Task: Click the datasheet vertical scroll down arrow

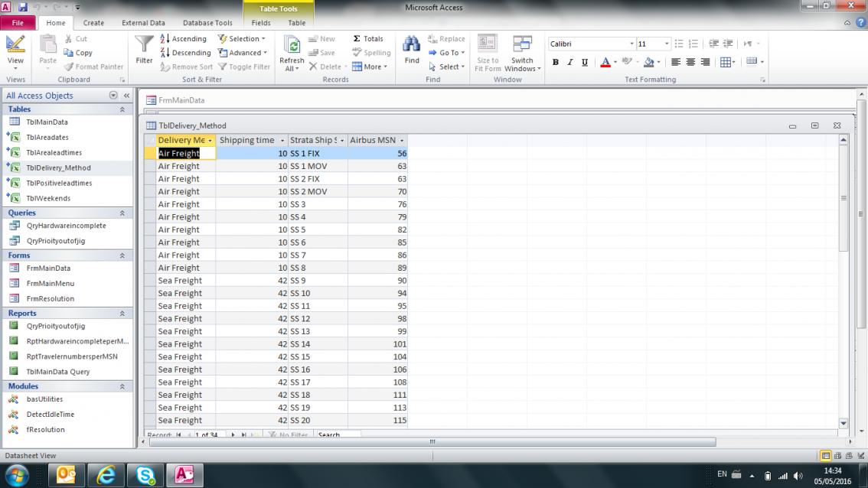Action: coord(843,423)
